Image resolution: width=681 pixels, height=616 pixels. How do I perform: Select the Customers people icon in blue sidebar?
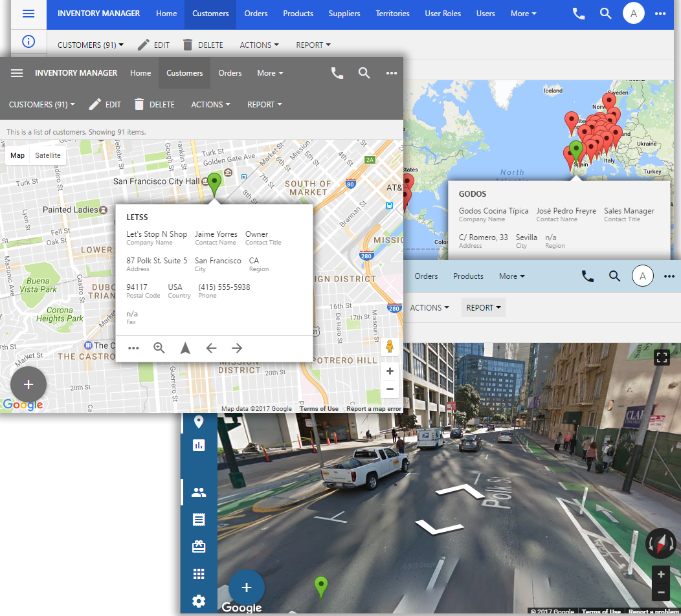(199, 492)
